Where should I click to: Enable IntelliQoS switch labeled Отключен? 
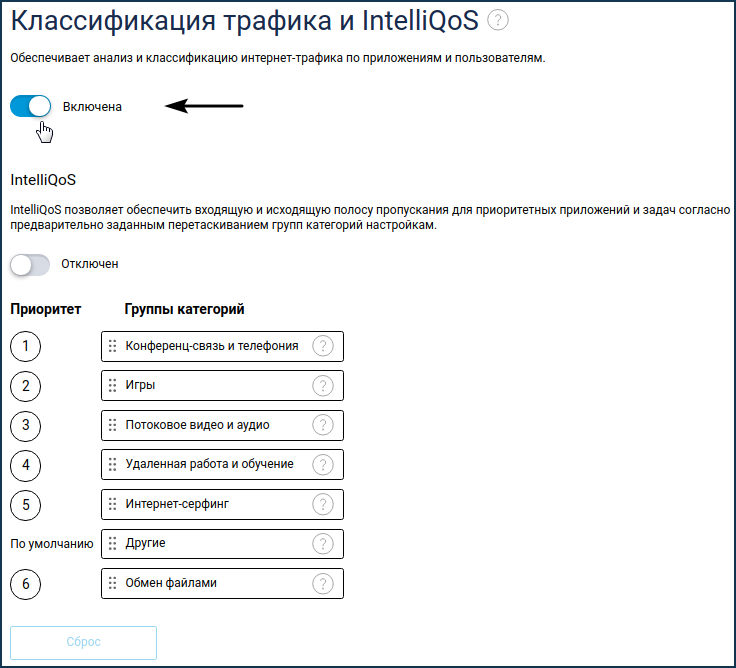(x=30, y=265)
